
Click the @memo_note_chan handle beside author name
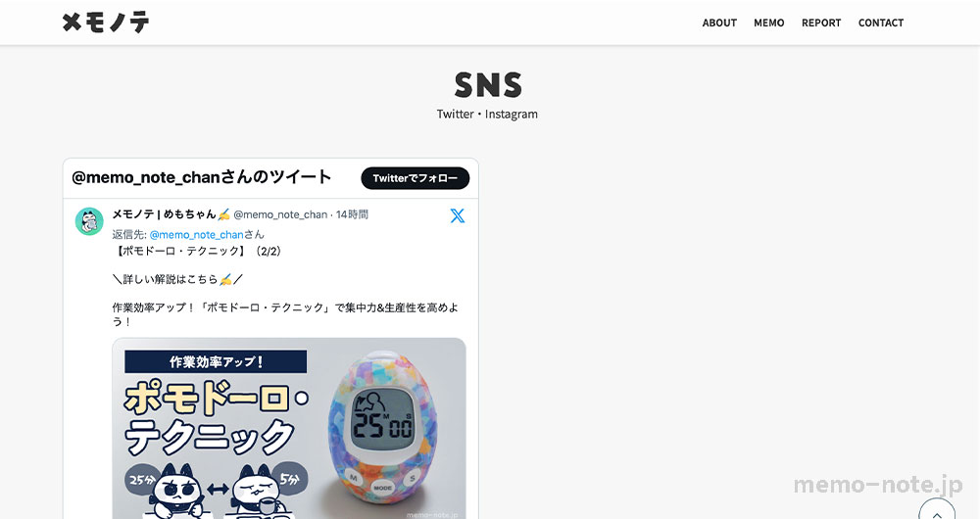click(x=280, y=214)
